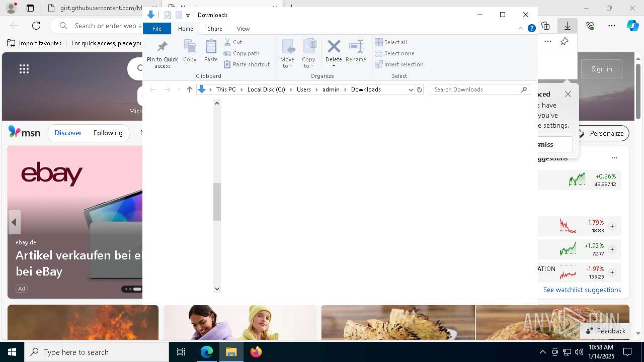Click This PC in address path
The height and width of the screenshot is (362, 644).
(226, 89)
